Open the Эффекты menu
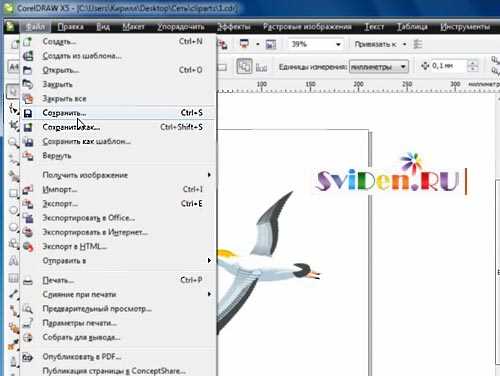The height and width of the screenshot is (376, 500). pyautogui.click(x=233, y=27)
